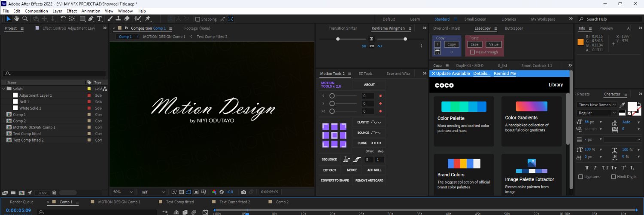Click the left Keyframe Wingman slider handle
Viewport: 644px width, 215px height.
338,39
